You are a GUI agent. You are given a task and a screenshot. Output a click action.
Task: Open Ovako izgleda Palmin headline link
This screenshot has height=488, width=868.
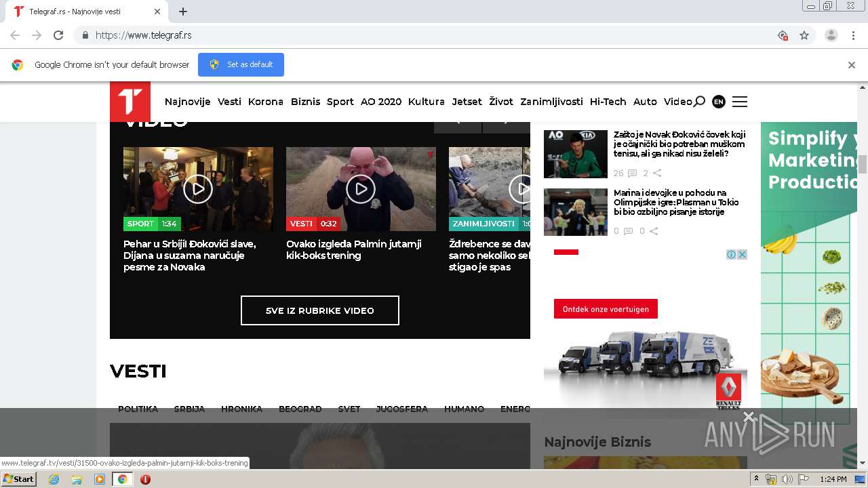354,249
